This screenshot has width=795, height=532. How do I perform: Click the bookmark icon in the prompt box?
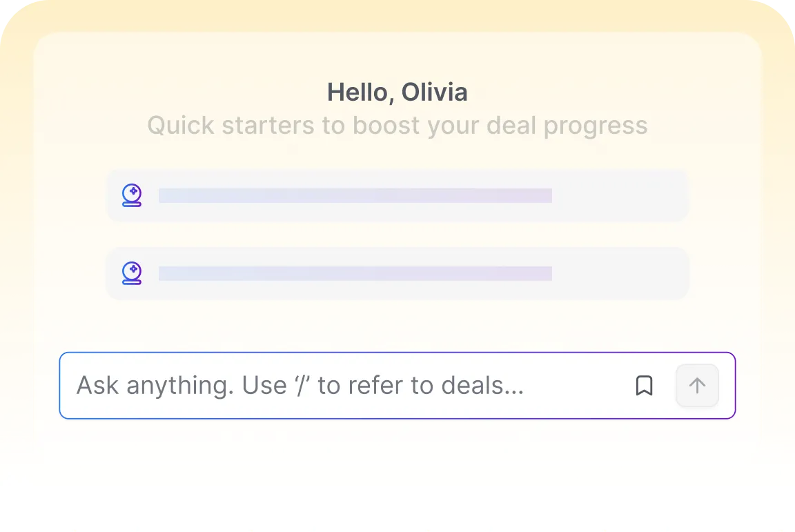(644, 386)
